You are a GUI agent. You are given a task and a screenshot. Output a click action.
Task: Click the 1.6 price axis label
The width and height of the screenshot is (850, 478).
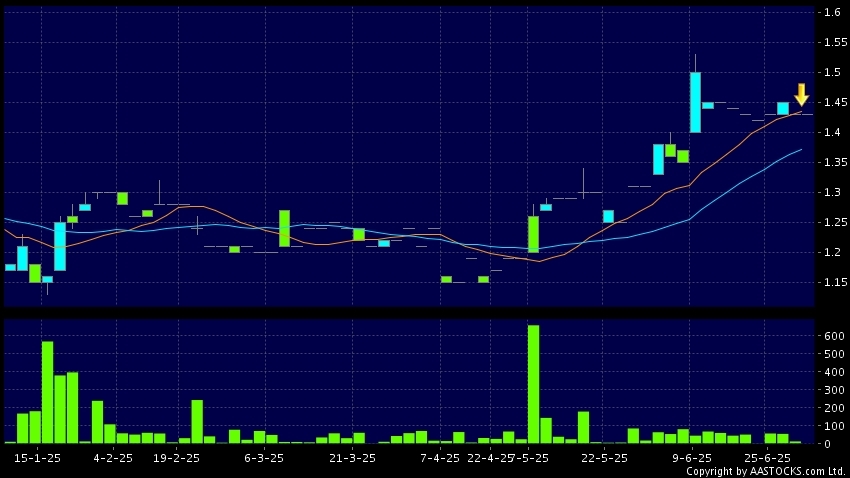pos(832,12)
